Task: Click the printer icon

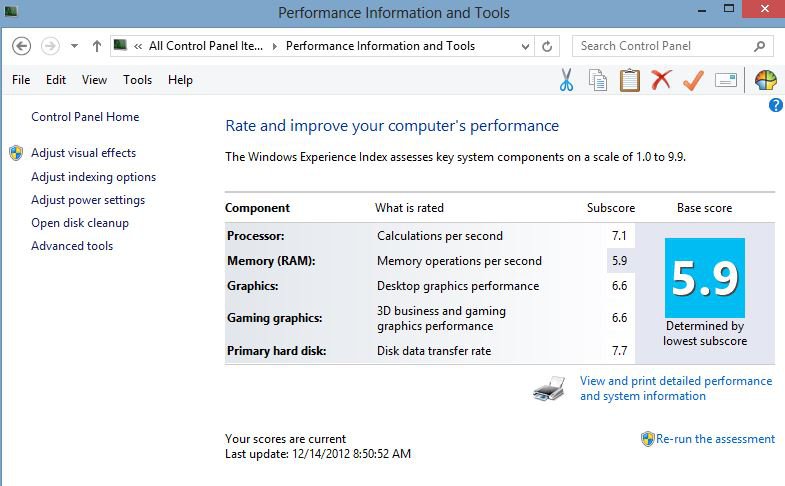Action: pos(551,388)
